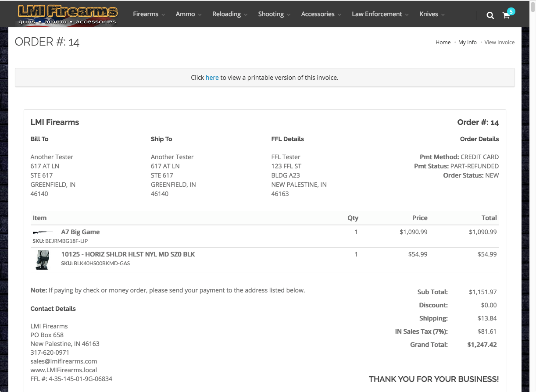Select the Discount $0.00 value
536x392 pixels.
click(x=489, y=305)
